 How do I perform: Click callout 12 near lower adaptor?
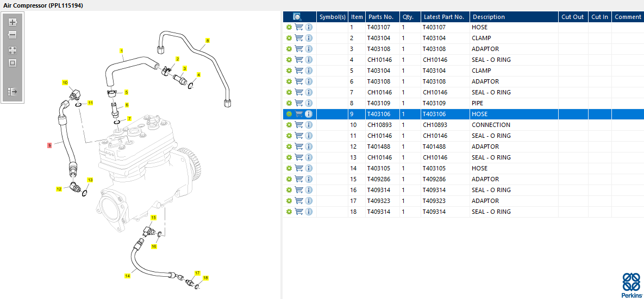pos(59,189)
